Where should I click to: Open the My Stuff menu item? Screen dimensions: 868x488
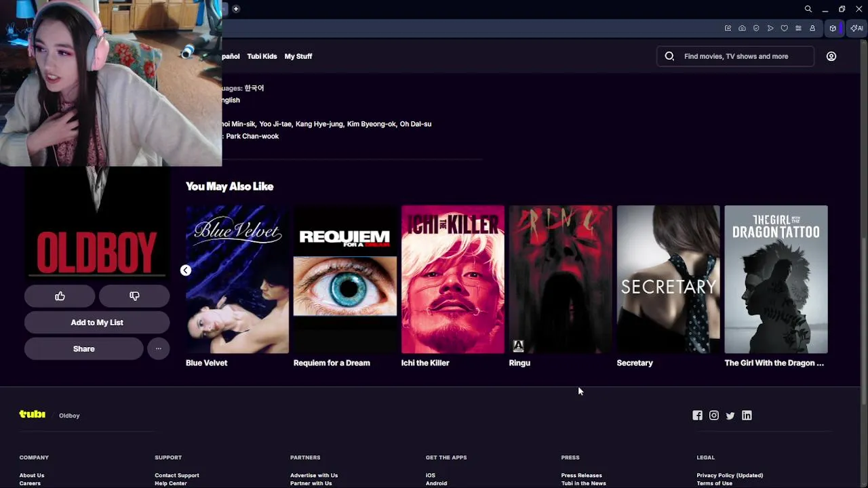click(298, 56)
